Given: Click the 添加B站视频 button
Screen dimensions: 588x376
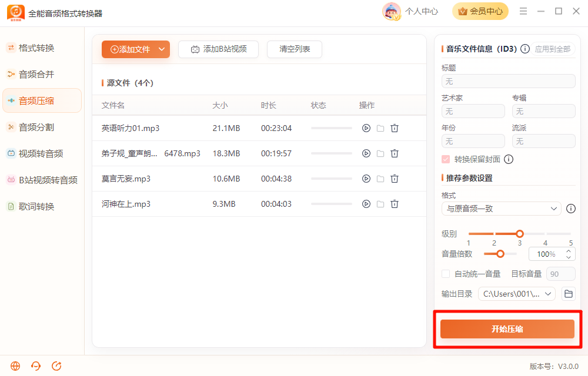Looking at the screenshot, I should pos(218,49).
